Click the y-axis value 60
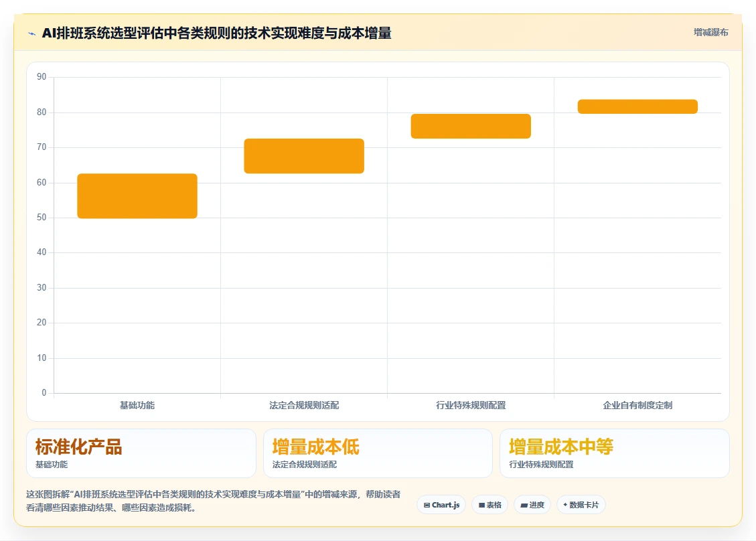Screen dimensions: 756x541 (x=42, y=183)
